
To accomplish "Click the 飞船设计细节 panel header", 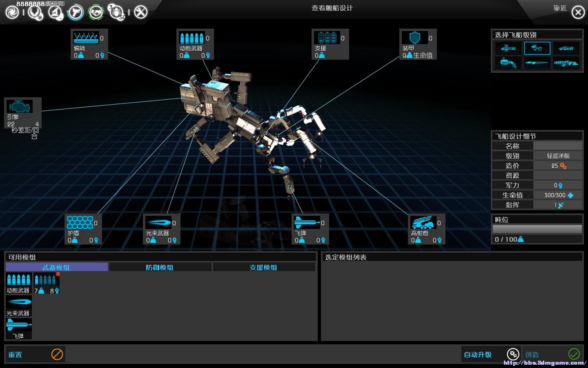I will click(515, 136).
